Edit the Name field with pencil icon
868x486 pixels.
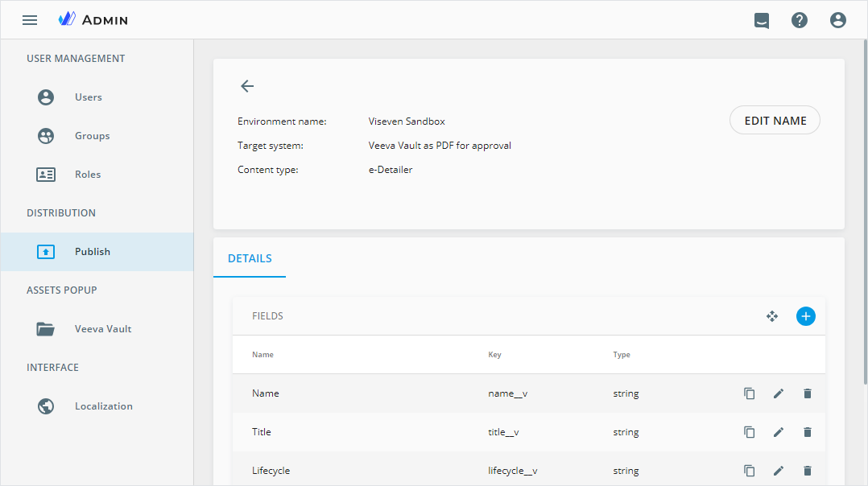click(x=779, y=393)
